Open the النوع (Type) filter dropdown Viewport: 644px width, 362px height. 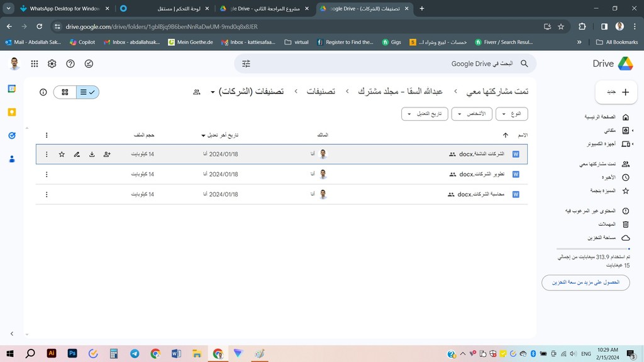click(511, 114)
